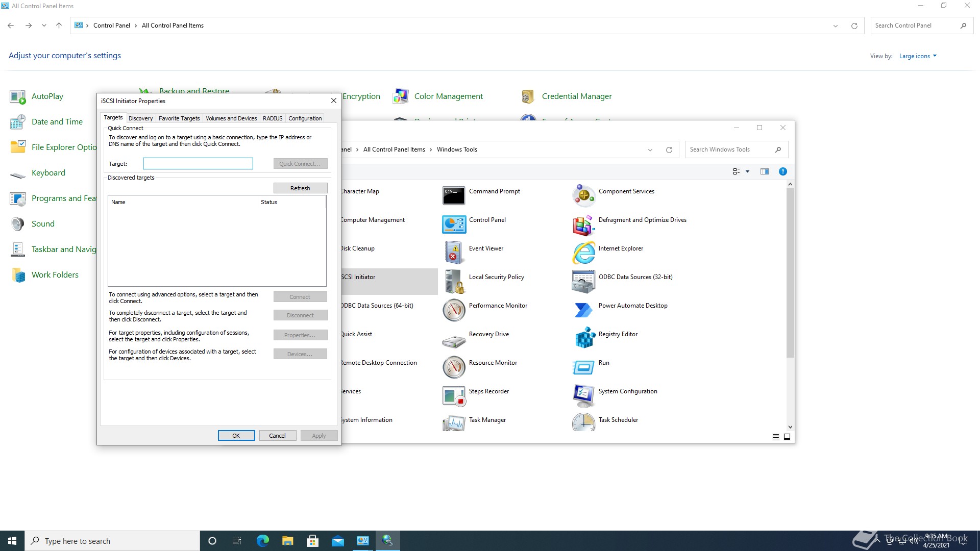Image resolution: width=980 pixels, height=551 pixels.
Task: Click Name column header in discovered targets
Action: point(183,202)
